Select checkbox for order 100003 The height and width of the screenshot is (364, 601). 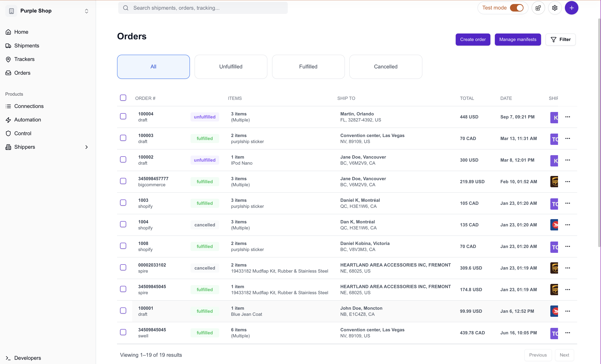(x=123, y=138)
